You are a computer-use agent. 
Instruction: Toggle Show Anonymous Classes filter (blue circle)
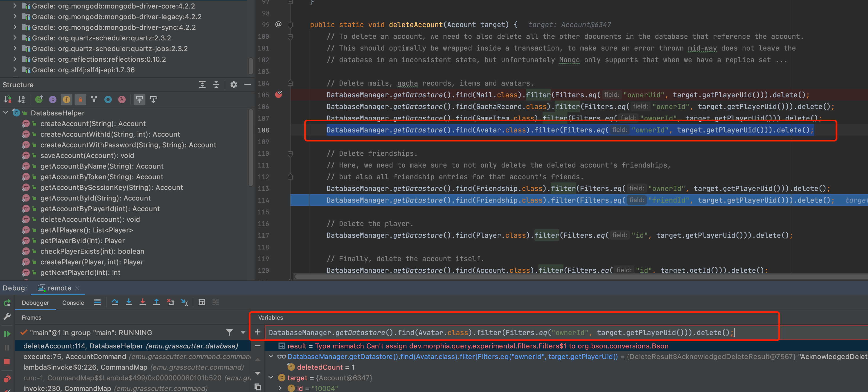[108, 99]
